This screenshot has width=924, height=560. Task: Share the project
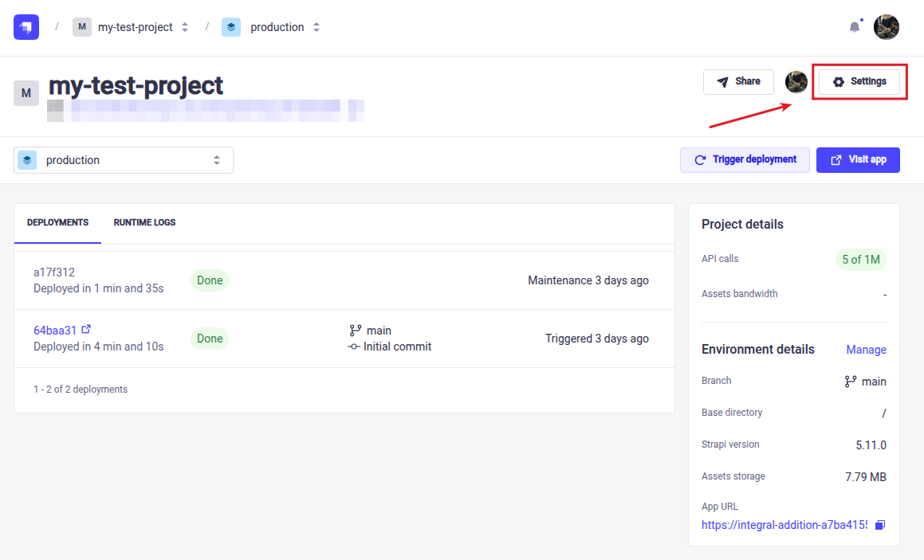[738, 82]
